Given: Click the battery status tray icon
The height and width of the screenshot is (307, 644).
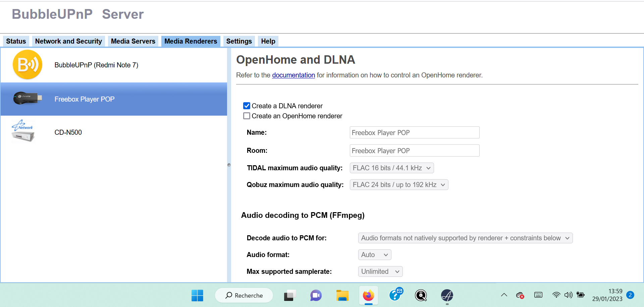Looking at the screenshot, I should coord(581,295).
